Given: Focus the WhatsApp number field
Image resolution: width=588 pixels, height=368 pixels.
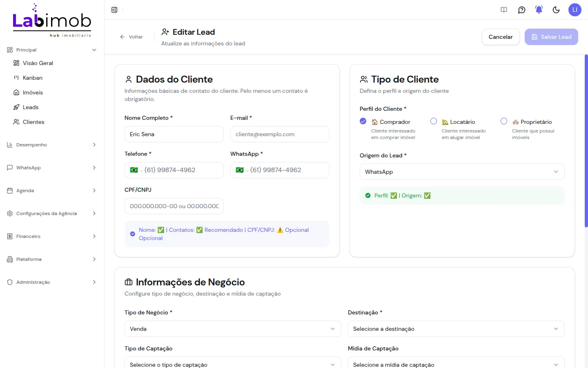Looking at the screenshot, I should click(x=287, y=170).
